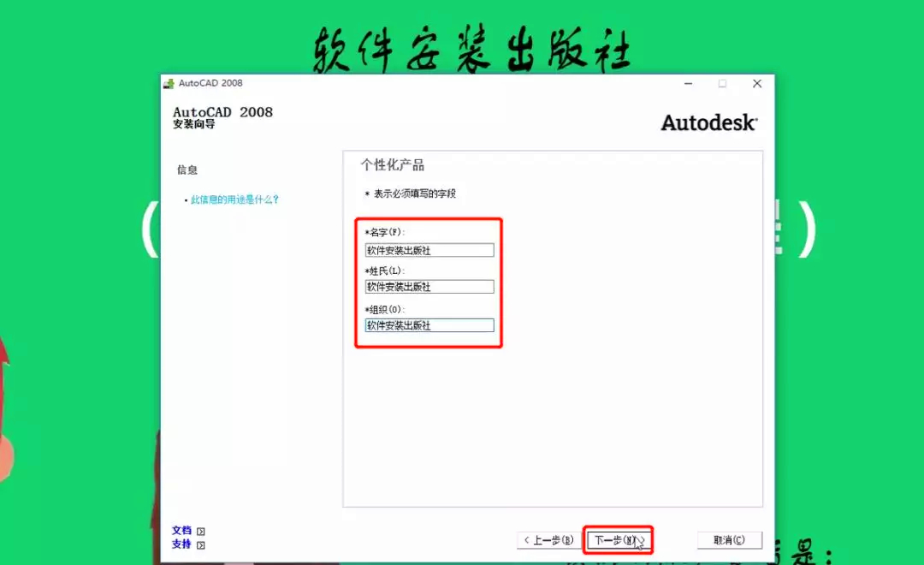Focus the 组织(O) organization input field

[x=429, y=325]
